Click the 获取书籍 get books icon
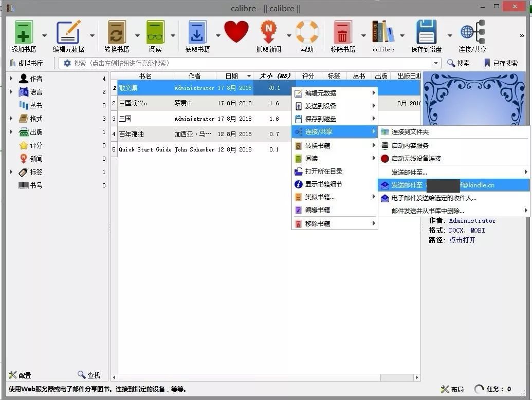The height and width of the screenshot is (400, 532). pyautogui.click(x=197, y=32)
